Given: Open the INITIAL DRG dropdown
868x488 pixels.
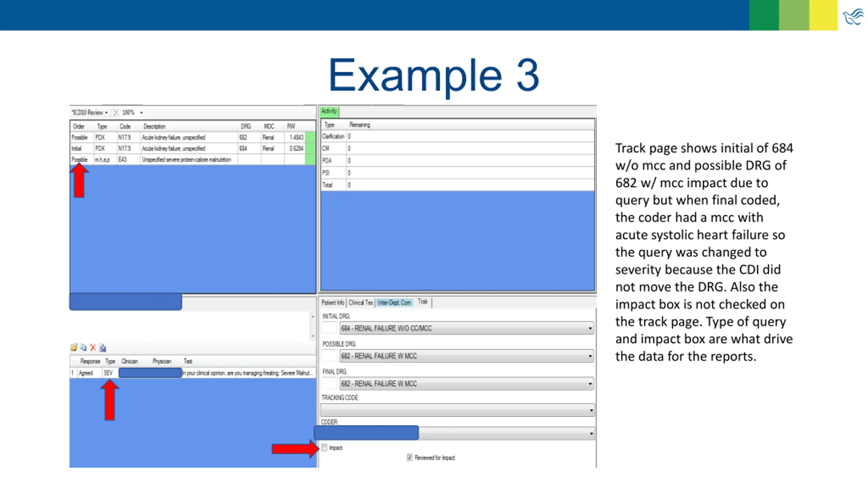Looking at the screenshot, I should click(590, 328).
